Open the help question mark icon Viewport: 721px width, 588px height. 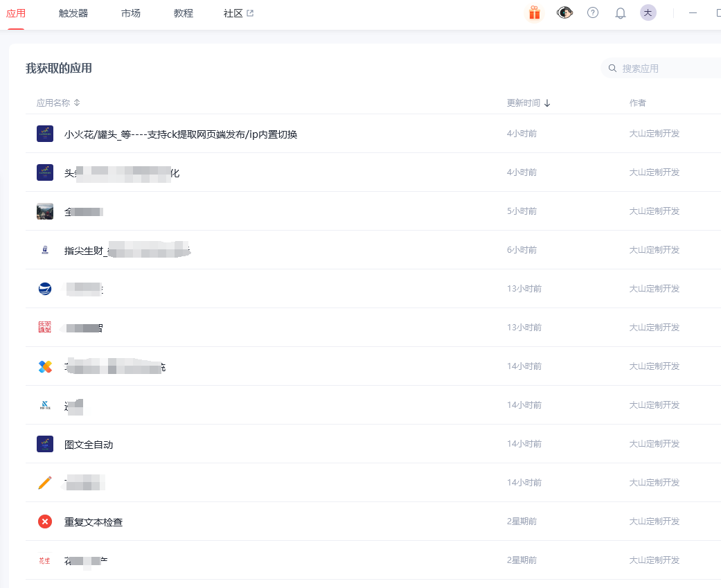pos(593,13)
